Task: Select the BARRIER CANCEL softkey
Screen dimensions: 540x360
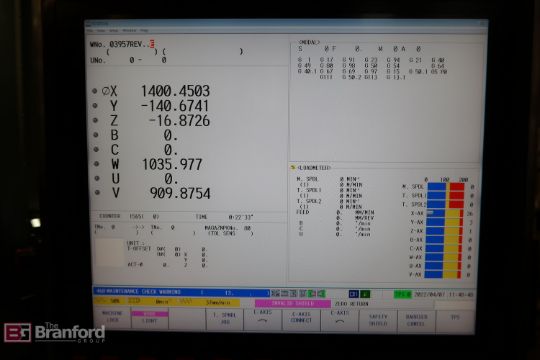Action: (416, 320)
